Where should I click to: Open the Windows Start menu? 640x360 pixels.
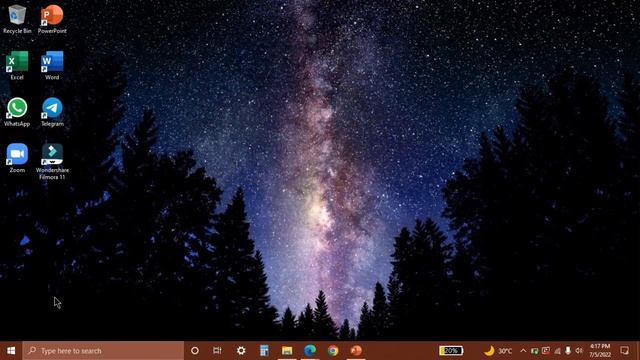11,351
